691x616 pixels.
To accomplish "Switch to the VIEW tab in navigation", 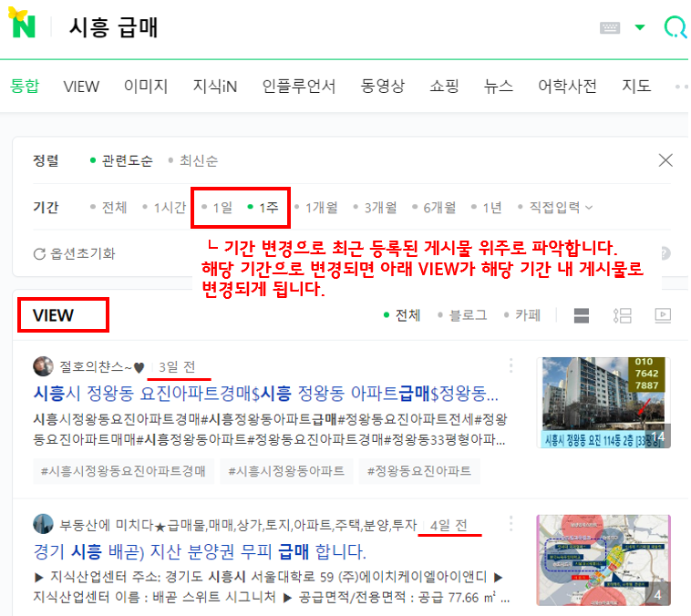I will point(81,86).
